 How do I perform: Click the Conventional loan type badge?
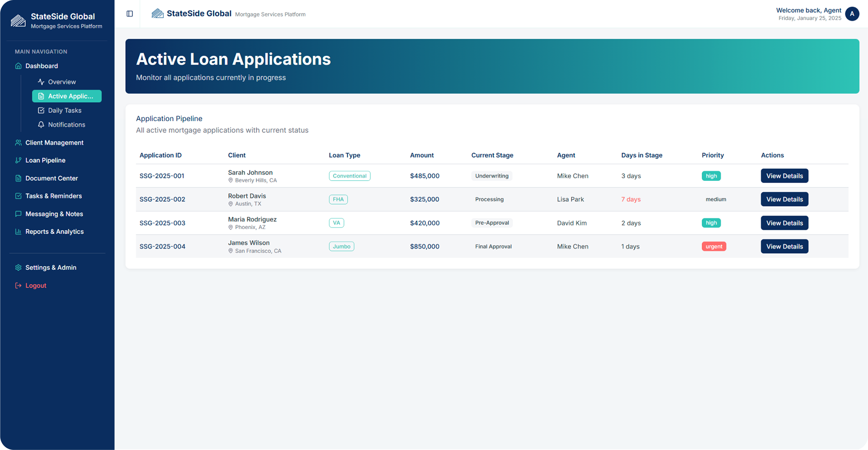[x=349, y=176]
